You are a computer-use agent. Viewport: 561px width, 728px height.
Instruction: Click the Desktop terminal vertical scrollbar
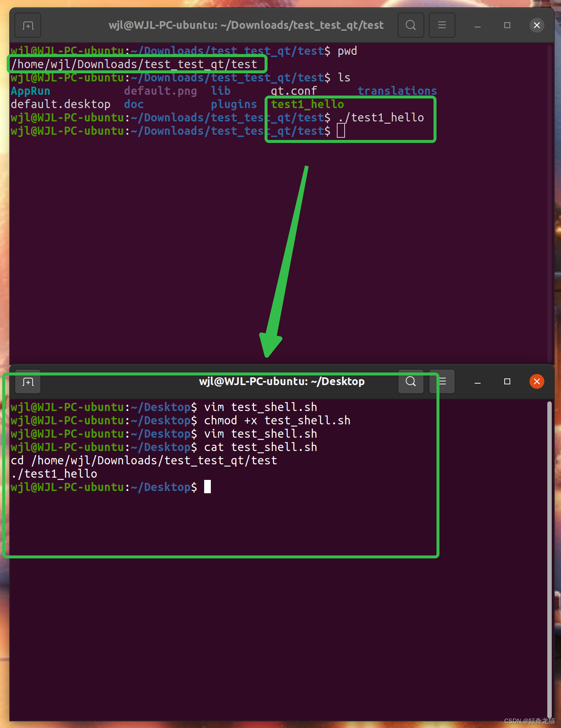pos(550,559)
